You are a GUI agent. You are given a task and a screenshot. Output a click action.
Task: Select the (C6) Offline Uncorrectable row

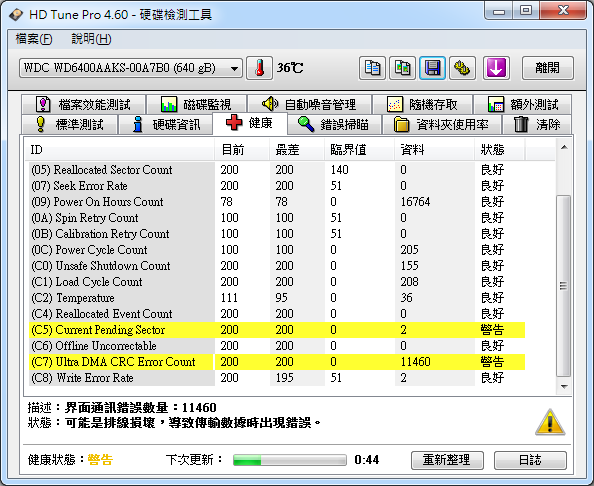coord(277,346)
